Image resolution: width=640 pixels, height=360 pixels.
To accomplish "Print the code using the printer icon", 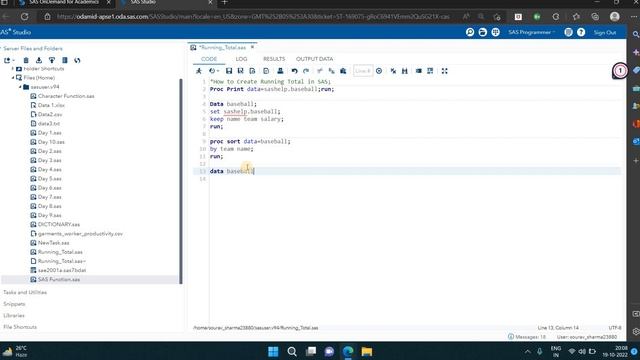I will pyautogui.click(x=280, y=71).
